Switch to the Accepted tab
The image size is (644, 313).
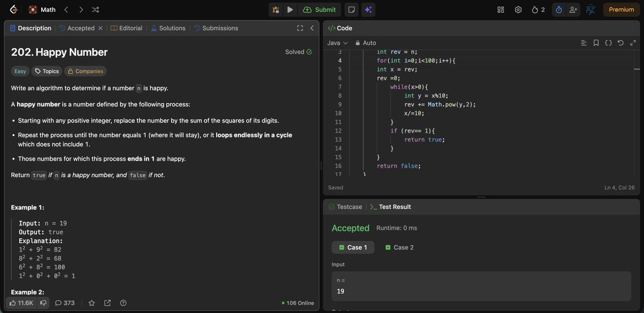point(76,28)
